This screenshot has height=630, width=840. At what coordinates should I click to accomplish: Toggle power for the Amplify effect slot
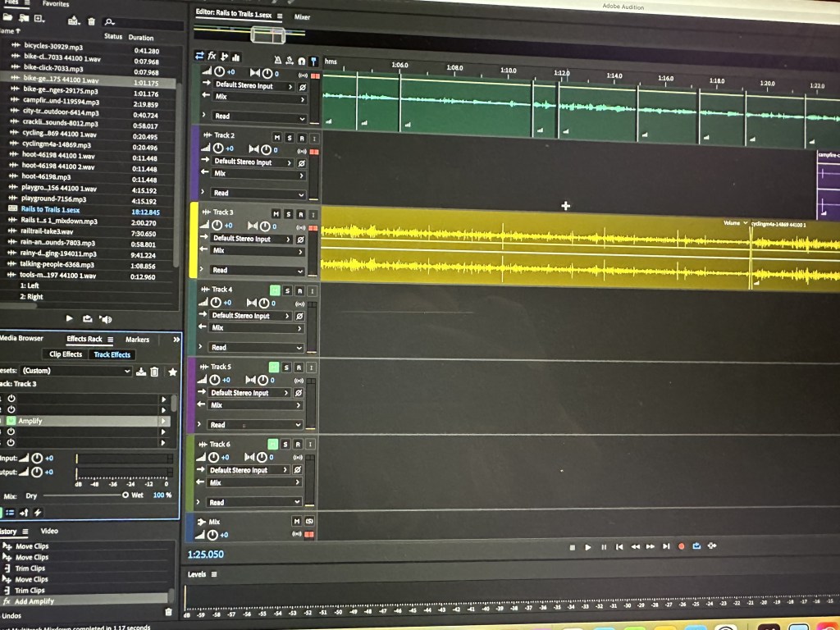pyautogui.click(x=11, y=421)
